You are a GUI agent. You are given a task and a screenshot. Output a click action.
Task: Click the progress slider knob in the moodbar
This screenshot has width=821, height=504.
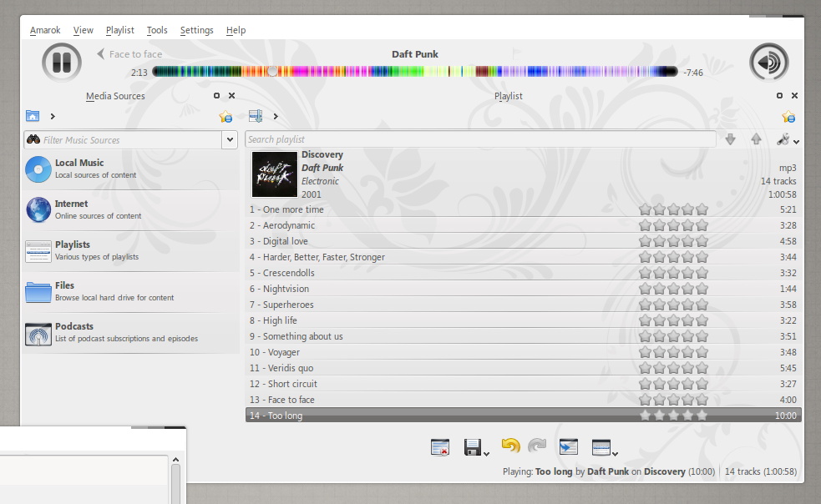click(272, 72)
